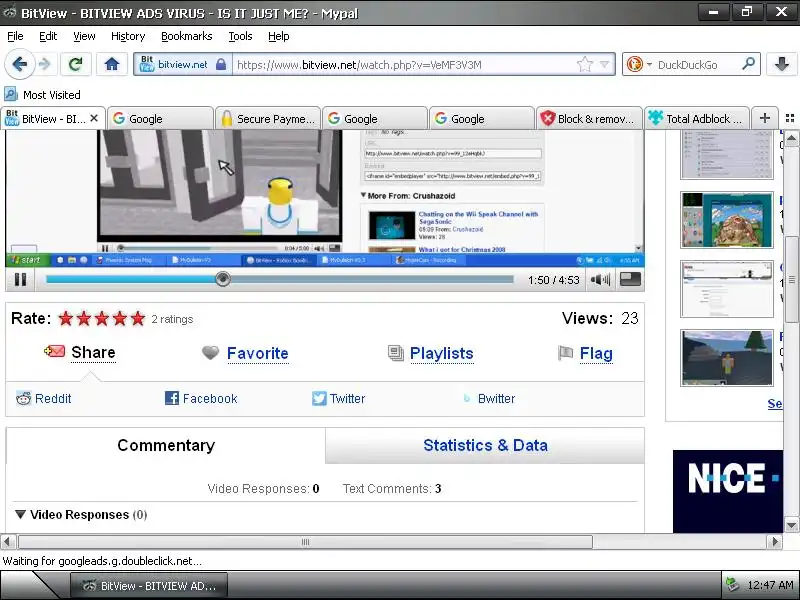This screenshot has height=600, width=800.
Task: Reload the page with the refresh icon
Action: pyautogui.click(x=76, y=64)
